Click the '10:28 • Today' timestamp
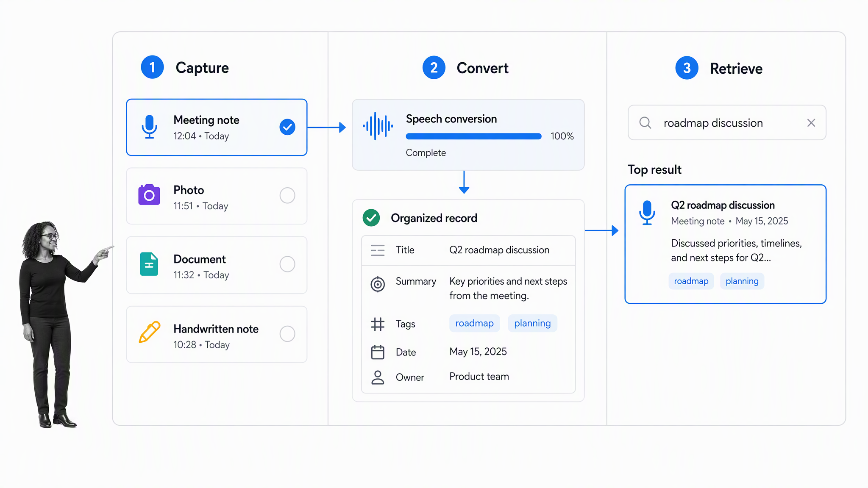868x488 pixels. pyautogui.click(x=202, y=345)
